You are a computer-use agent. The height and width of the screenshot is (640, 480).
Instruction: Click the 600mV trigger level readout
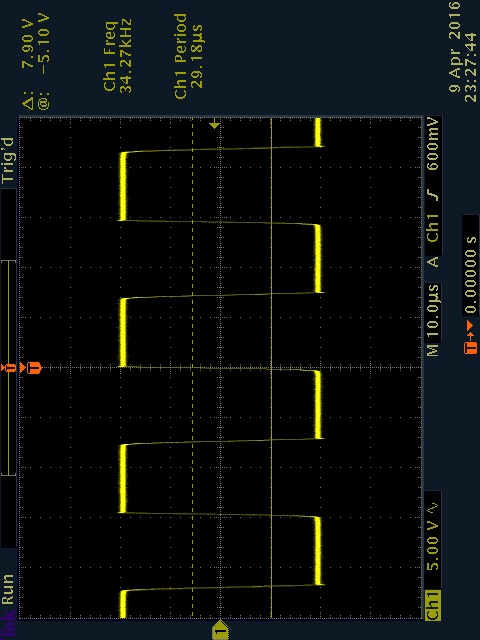tap(433, 144)
